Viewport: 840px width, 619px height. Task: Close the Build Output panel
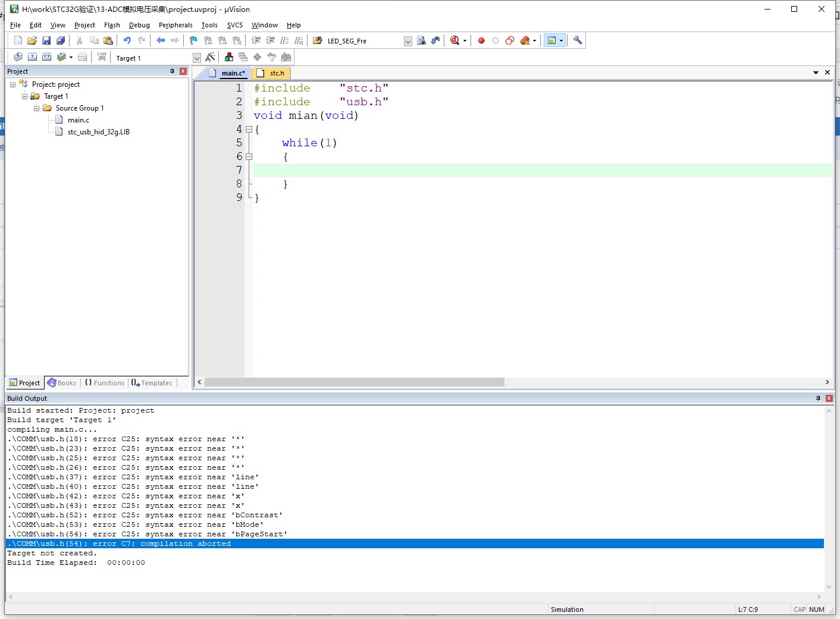[x=829, y=398]
